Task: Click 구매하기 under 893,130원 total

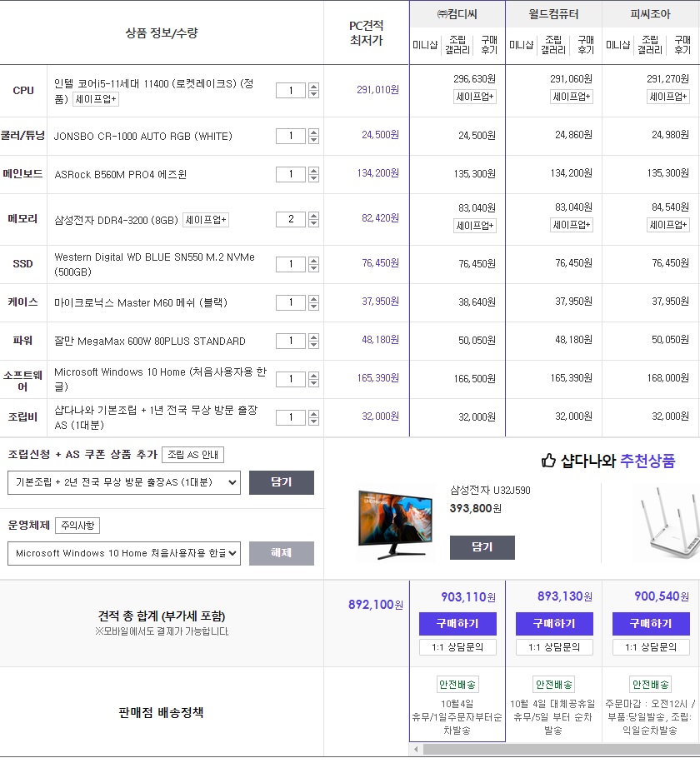Action: click(554, 624)
